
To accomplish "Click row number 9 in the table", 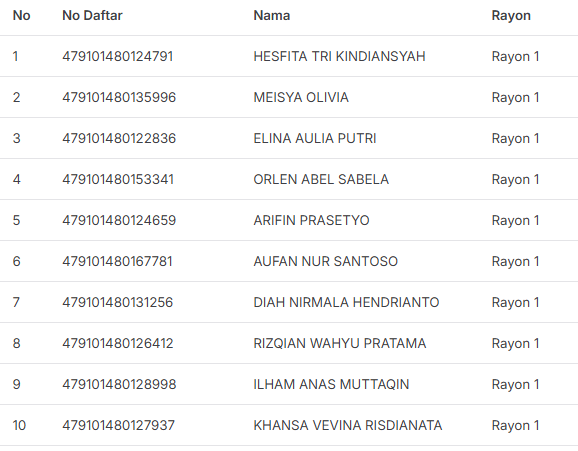I will tap(17, 384).
